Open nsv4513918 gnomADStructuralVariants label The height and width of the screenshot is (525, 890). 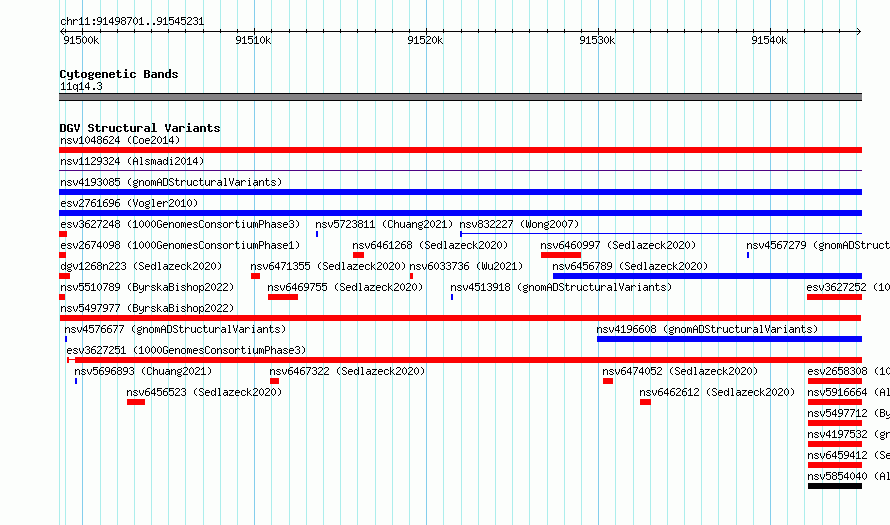point(561,287)
